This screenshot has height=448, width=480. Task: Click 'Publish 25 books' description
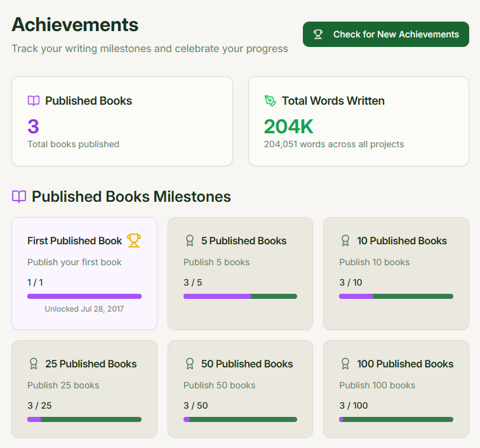pos(63,385)
